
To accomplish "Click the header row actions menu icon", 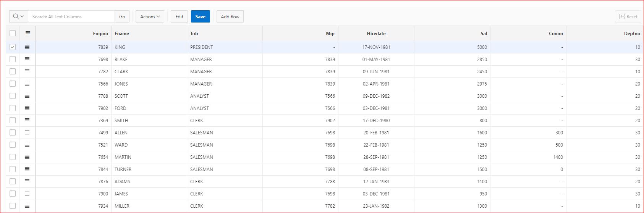I will pyautogui.click(x=28, y=33).
